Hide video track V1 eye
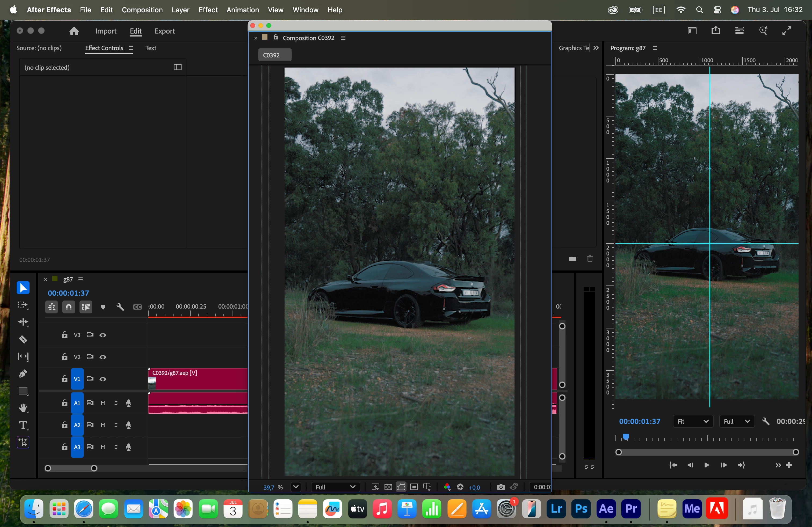This screenshot has height=527, width=812. point(103,379)
